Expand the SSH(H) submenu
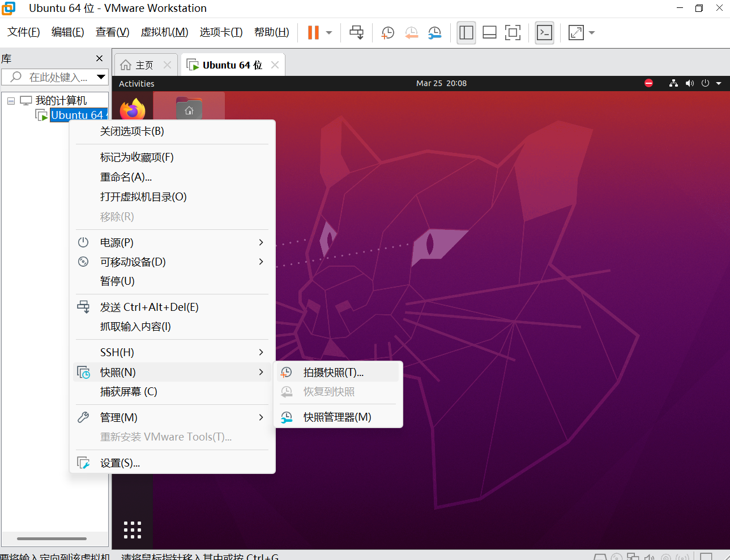This screenshot has width=730, height=560. pyautogui.click(x=172, y=352)
